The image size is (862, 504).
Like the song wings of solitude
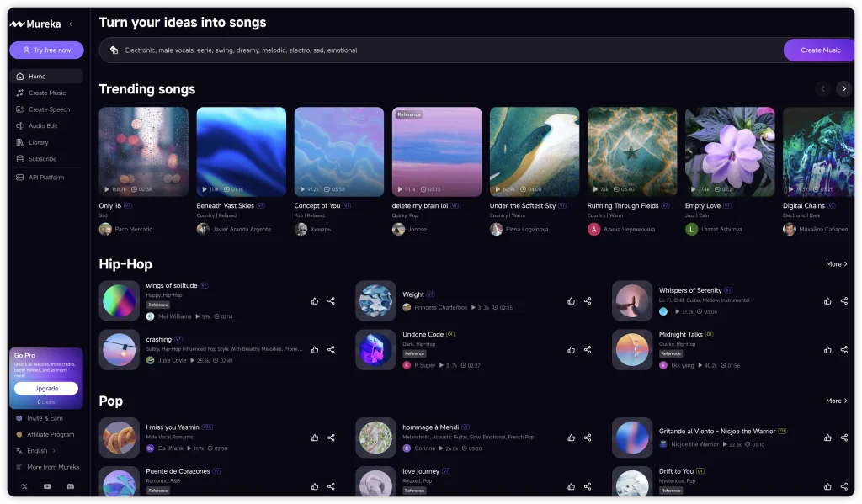[x=314, y=300]
